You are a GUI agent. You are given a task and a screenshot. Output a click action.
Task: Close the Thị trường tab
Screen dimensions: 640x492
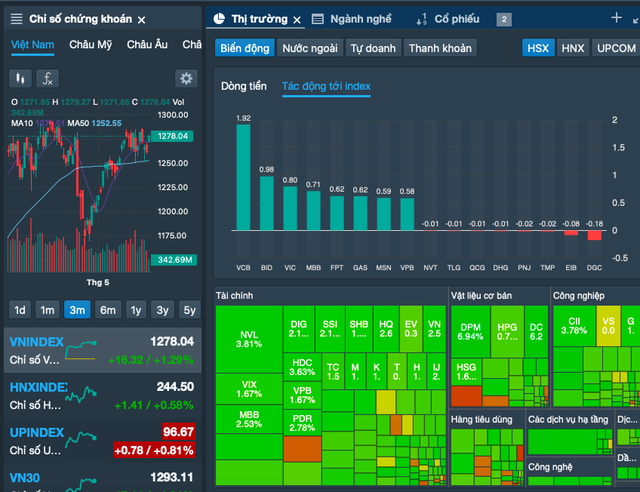pos(297,19)
